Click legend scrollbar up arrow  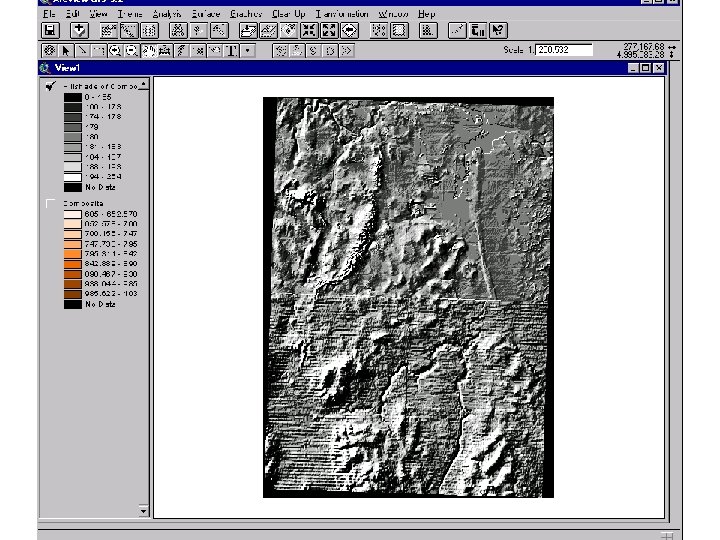coord(144,84)
